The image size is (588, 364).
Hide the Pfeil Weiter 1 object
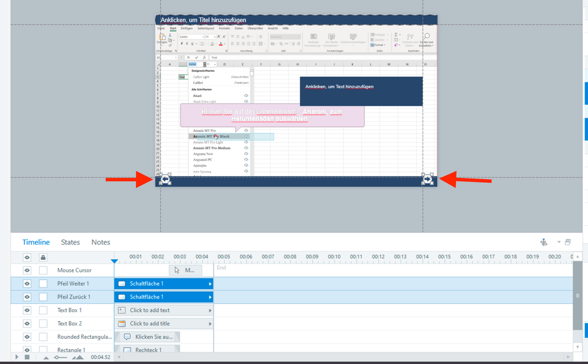(x=27, y=284)
